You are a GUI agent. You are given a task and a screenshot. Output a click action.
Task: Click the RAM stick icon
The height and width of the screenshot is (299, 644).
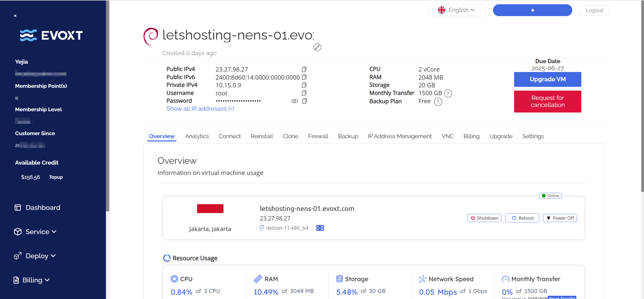click(x=258, y=279)
